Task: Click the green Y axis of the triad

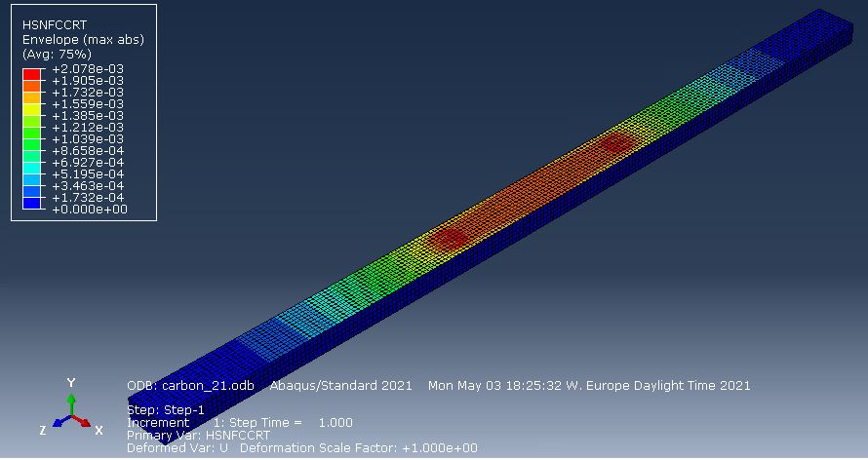Action: (x=71, y=403)
